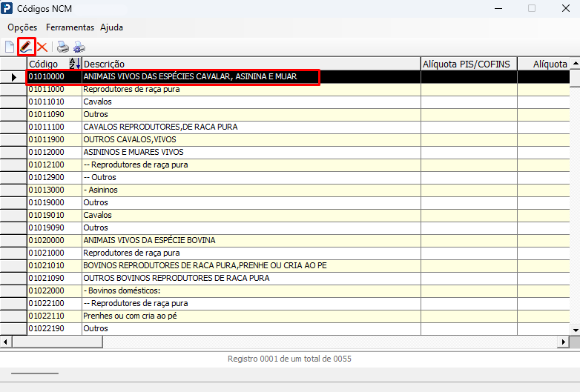Open the Ajuda menu

point(111,27)
